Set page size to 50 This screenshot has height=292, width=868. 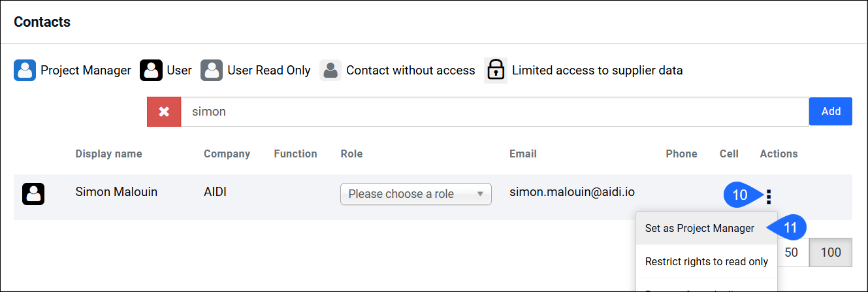click(x=791, y=252)
